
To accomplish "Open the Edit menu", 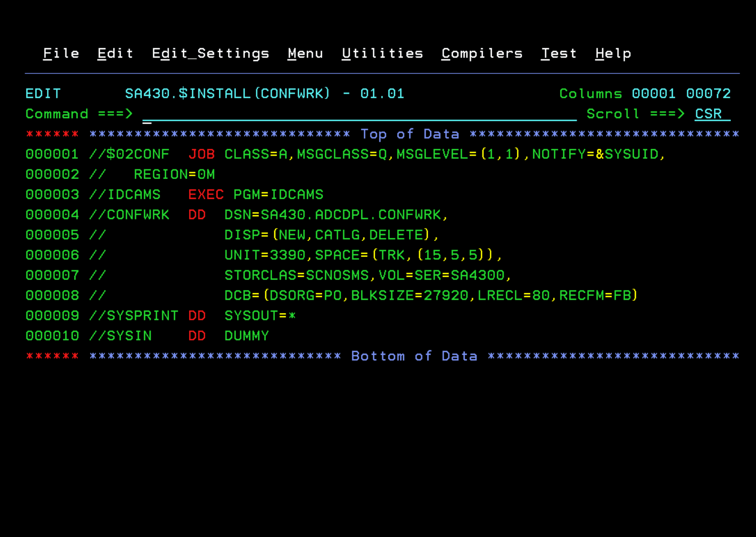I will click(115, 53).
